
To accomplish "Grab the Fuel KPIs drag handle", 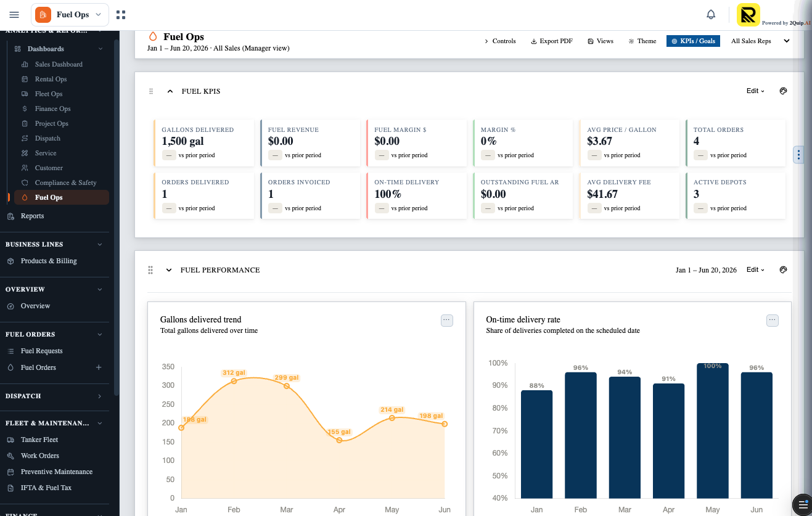I will (151, 91).
